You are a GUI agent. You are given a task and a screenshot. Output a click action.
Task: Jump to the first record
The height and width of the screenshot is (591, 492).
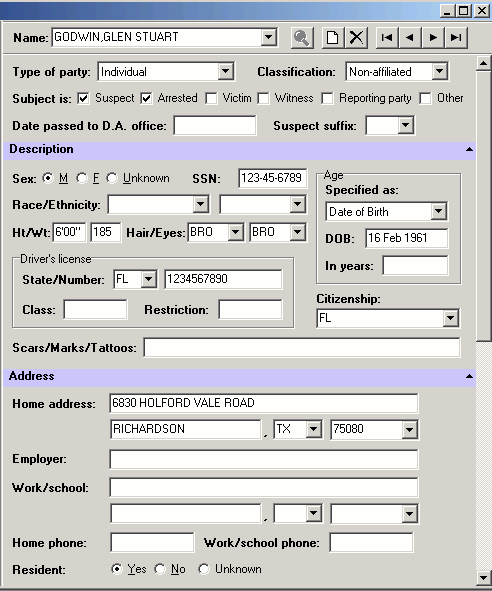(x=387, y=37)
